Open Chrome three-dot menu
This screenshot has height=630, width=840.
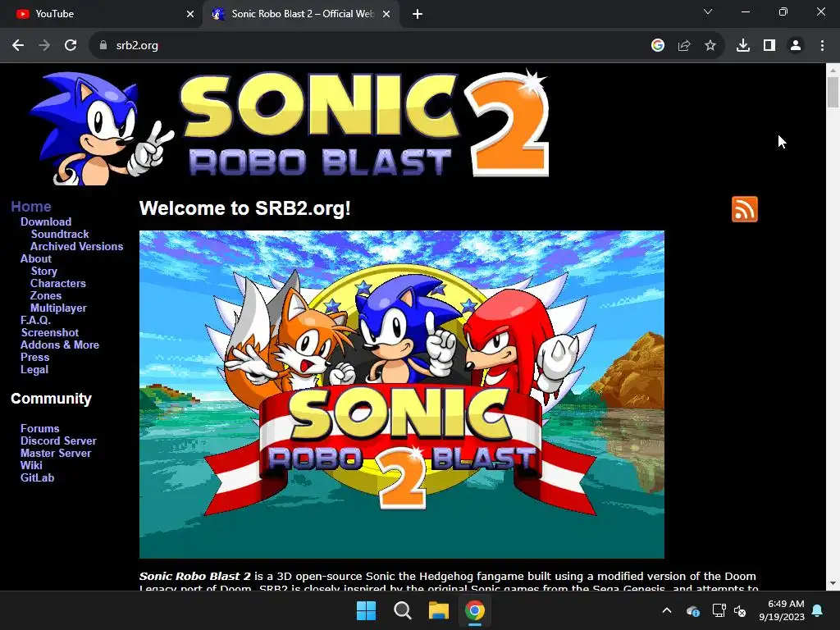(x=822, y=46)
